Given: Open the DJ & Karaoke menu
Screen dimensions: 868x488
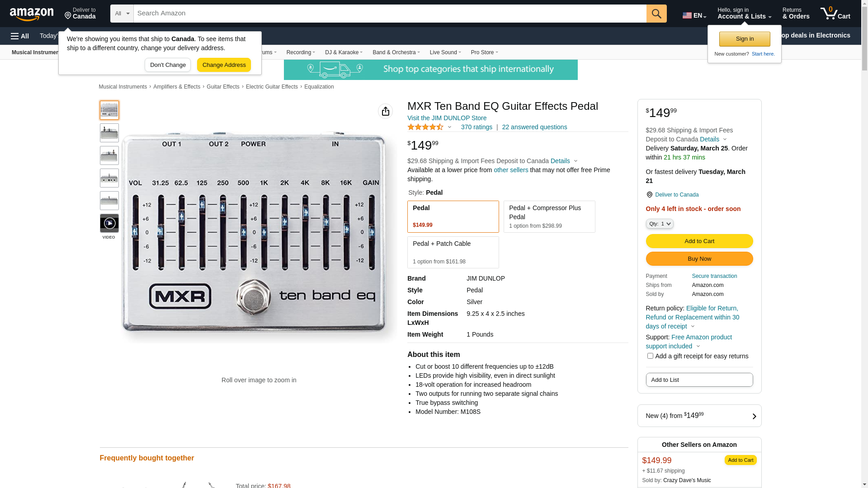Looking at the screenshot, I should [344, 52].
